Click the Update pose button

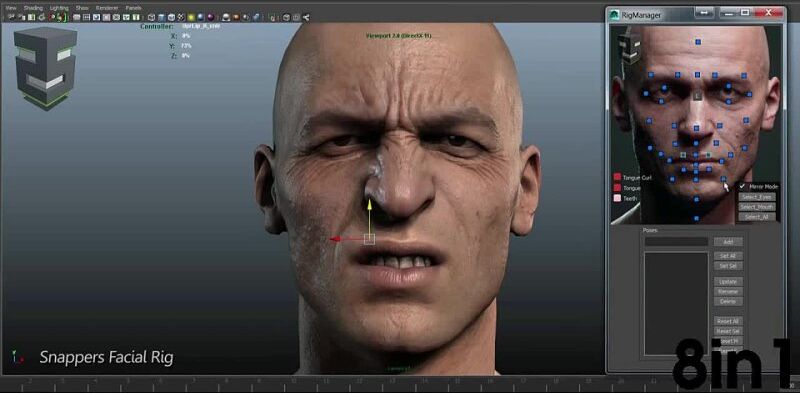click(728, 282)
